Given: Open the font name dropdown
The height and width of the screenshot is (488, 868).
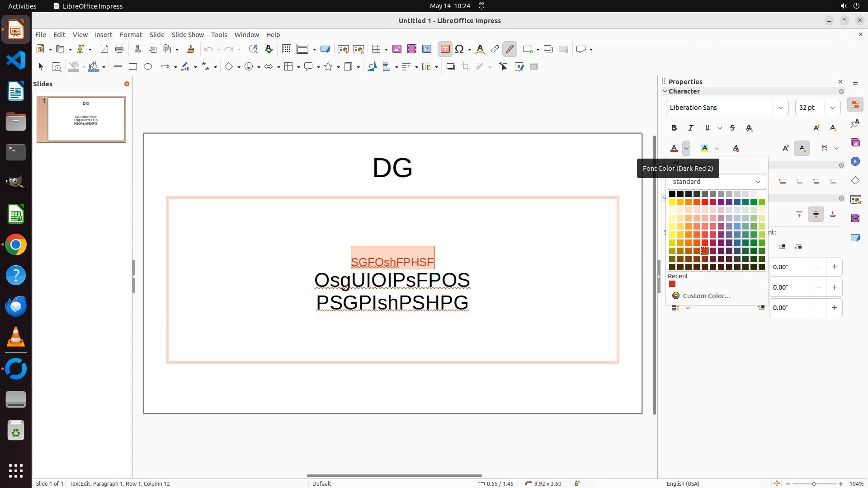Looking at the screenshot, I should (780, 108).
